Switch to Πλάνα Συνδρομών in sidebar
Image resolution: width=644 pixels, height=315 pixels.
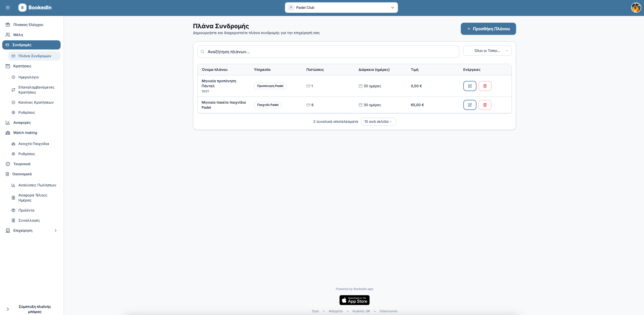34,56
